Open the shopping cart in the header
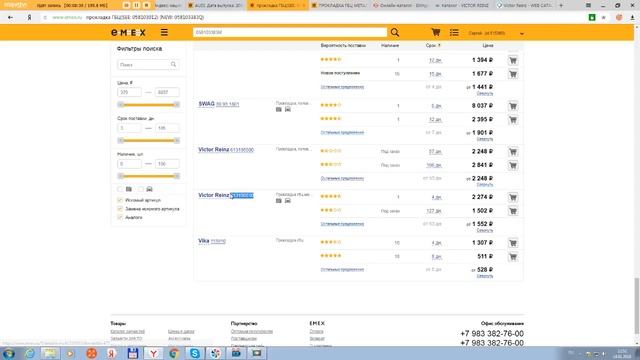640x360 pixels. (436, 32)
